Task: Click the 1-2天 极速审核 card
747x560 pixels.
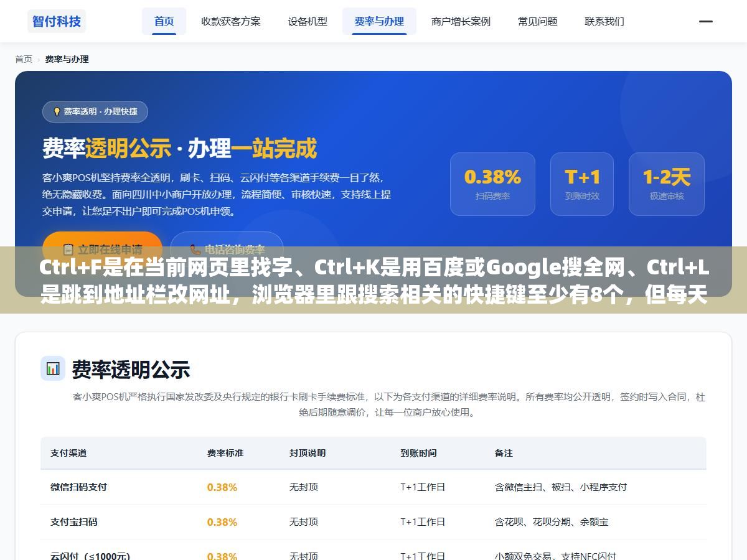Action: [667, 184]
